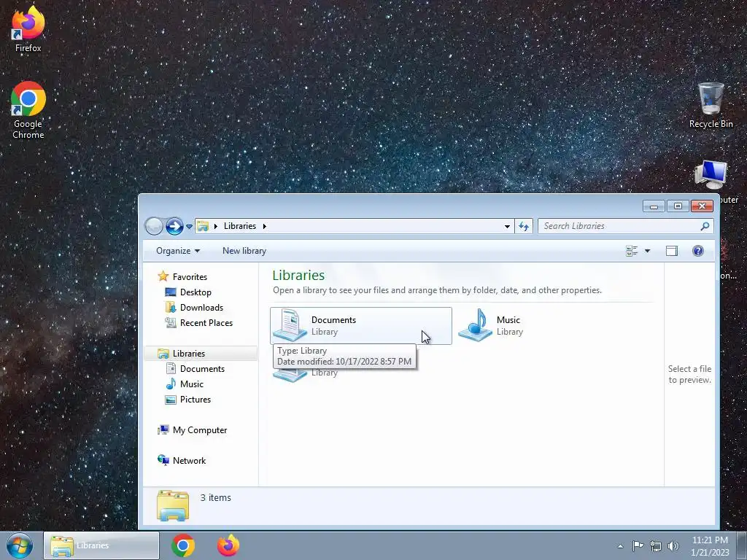The height and width of the screenshot is (560, 747).
Task: Click the New library button
Action: coord(244,251)
